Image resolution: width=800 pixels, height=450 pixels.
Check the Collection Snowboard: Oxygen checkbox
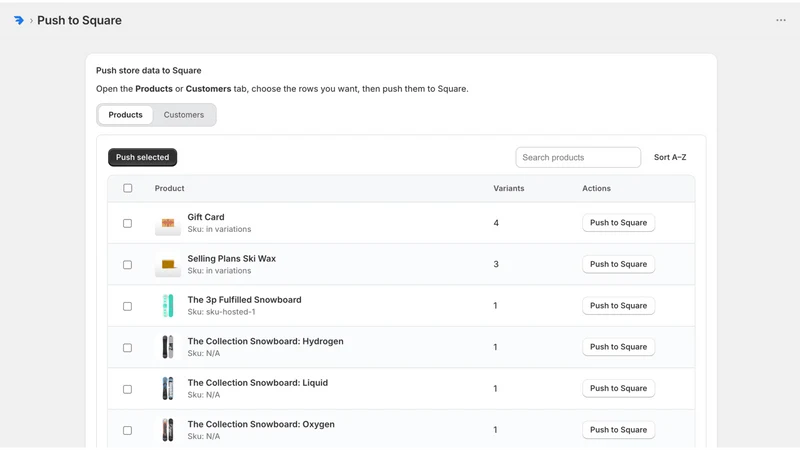coord(128,431)
